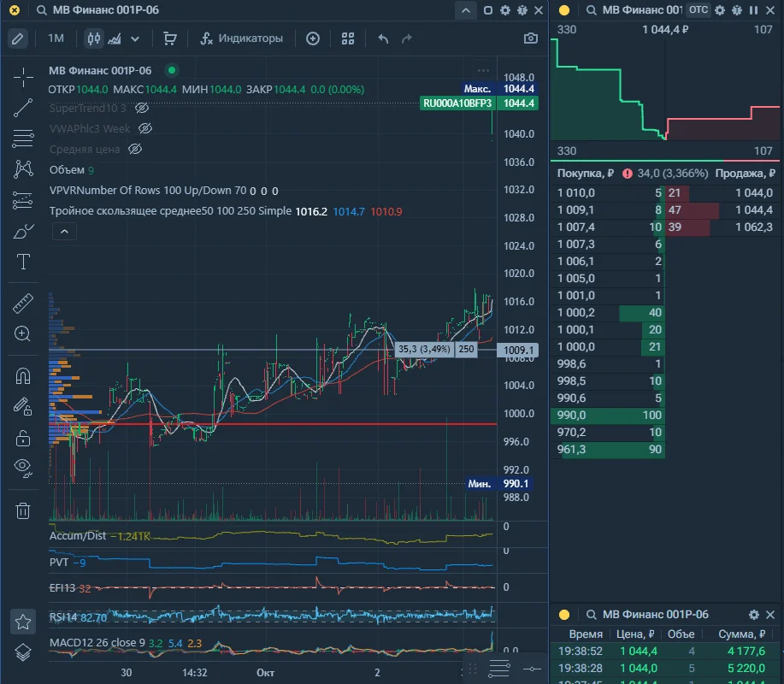Viewport: 784px width, 684px height.
Task: Toggle hide-all-drawings eye in left toolbar
Action: click(23, 468)
